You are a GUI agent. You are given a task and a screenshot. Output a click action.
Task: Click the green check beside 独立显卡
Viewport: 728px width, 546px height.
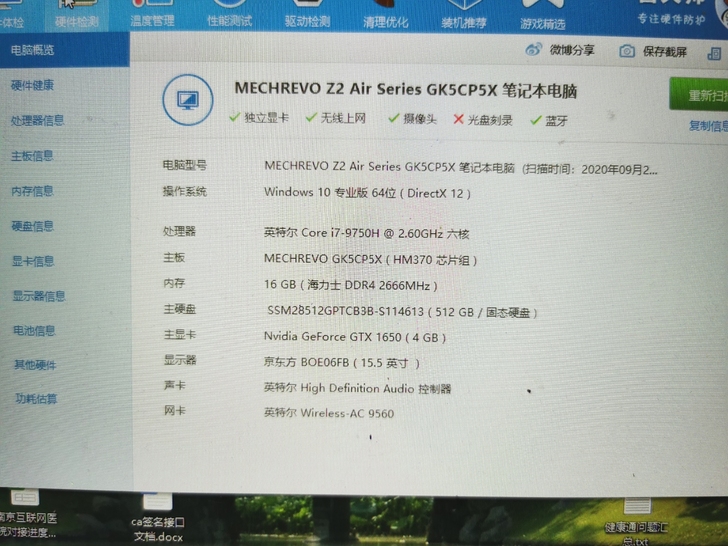point(234,117)
